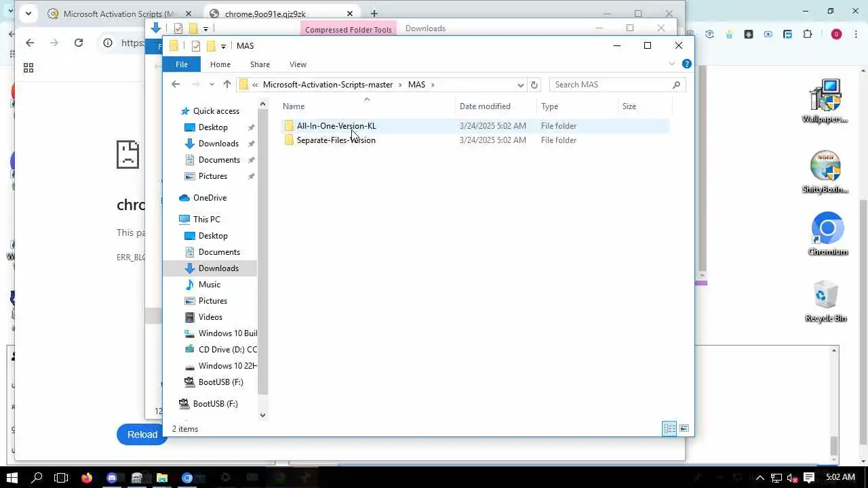The width and height of the screenshot is (868, 488).
Task: Select Videos in the navigation pane
Action: (x=210, y=317)
